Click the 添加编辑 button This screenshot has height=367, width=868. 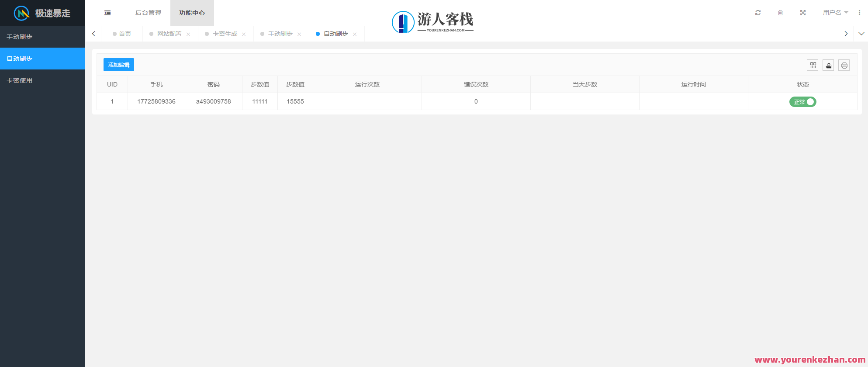(119, 65)
